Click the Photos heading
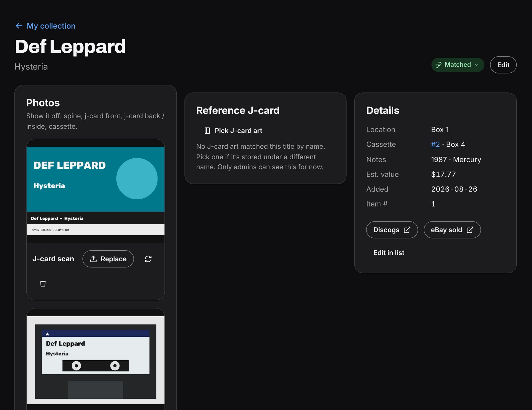Viewport: 532px width, 410px height. (43, 103)
